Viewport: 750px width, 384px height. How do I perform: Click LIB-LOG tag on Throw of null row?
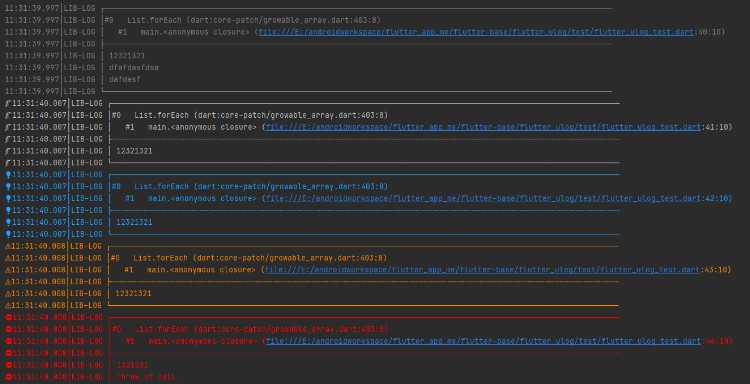click(x=87, y=377)
